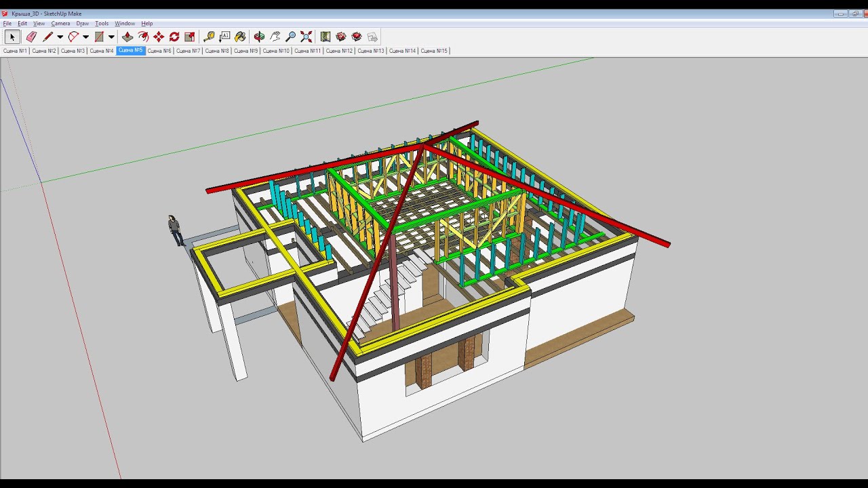Open the Tools menu
Image resolution: width=868 pixels, height=488 pixels.
[102, 23]
